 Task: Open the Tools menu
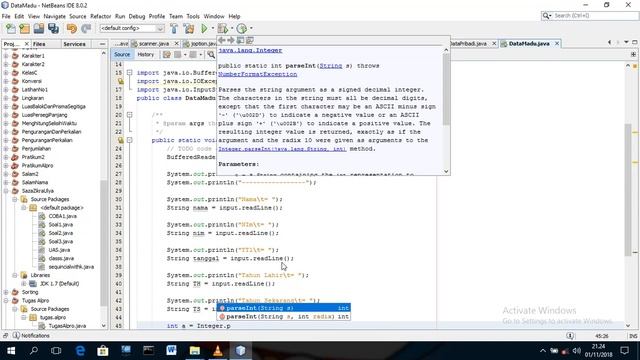click(193, 16)
